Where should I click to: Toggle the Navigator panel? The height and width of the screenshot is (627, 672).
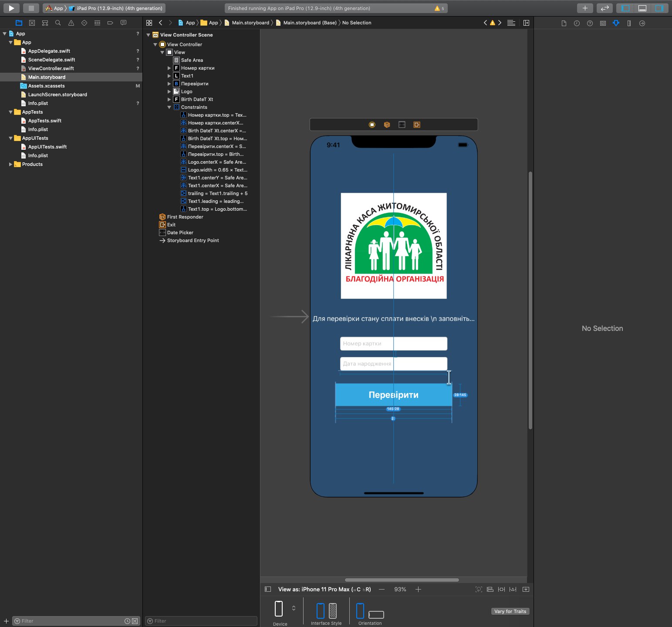pos(625,8)
